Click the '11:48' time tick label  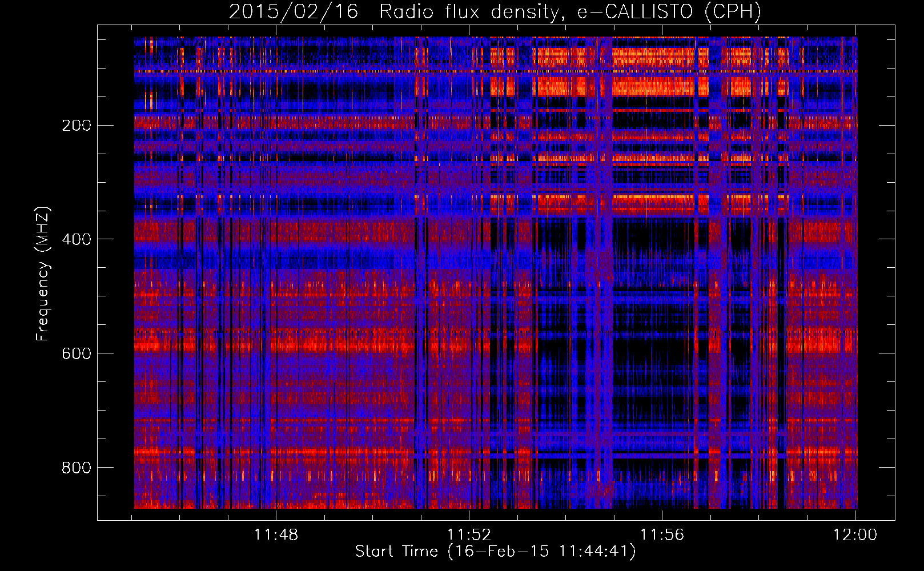click(276, 535)
